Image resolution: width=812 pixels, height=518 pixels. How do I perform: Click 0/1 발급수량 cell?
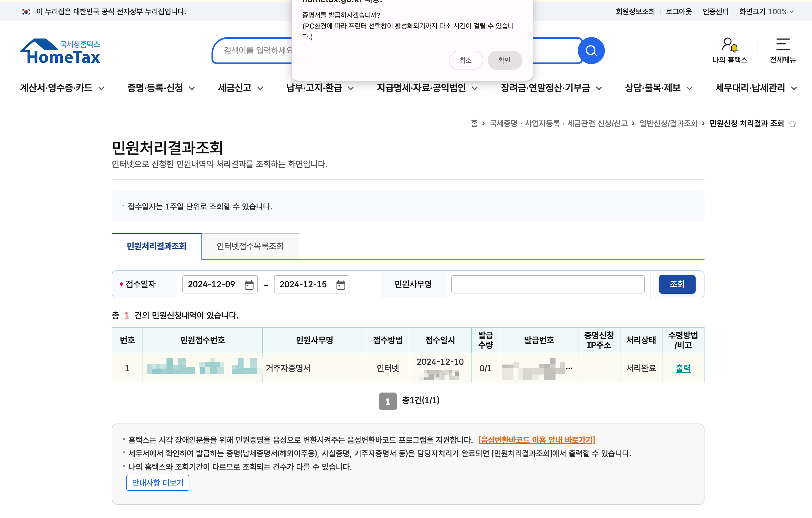pyautogui.click(x=485, y=368)
